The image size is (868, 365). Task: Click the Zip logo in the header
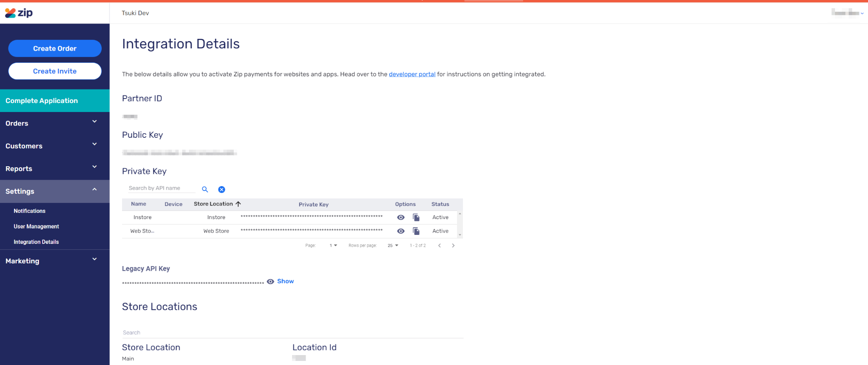click(x=19, y=13)
